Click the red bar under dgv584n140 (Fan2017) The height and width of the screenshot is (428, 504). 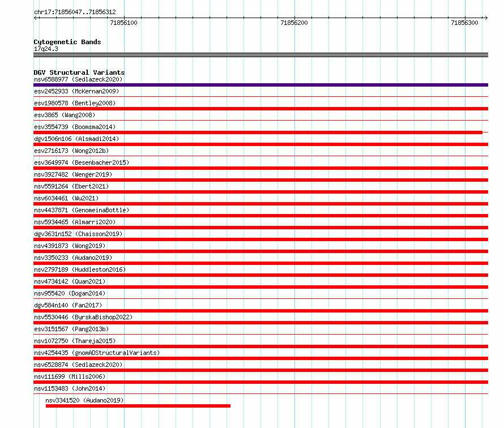pos(260,311)
